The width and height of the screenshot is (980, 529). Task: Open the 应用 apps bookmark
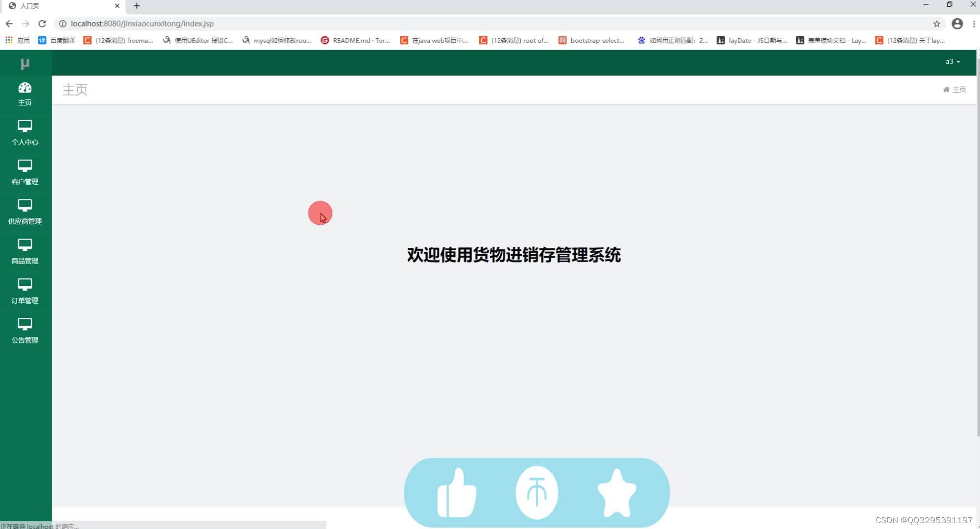[18, 40]
